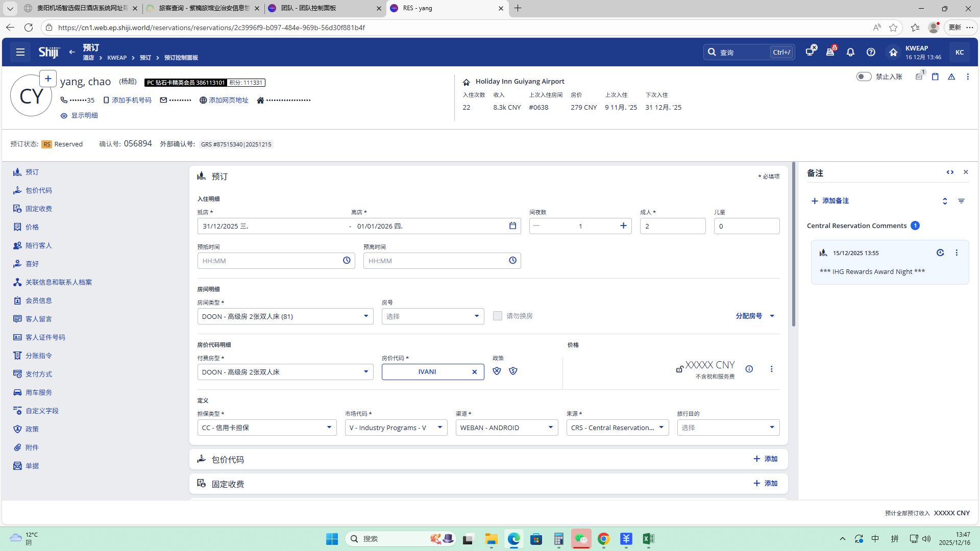Image resolution: width=980 pixels, height=551 pixels.
Task: Click the 添加备注 button
Action: pyautogui.click(x=830, y=201)
